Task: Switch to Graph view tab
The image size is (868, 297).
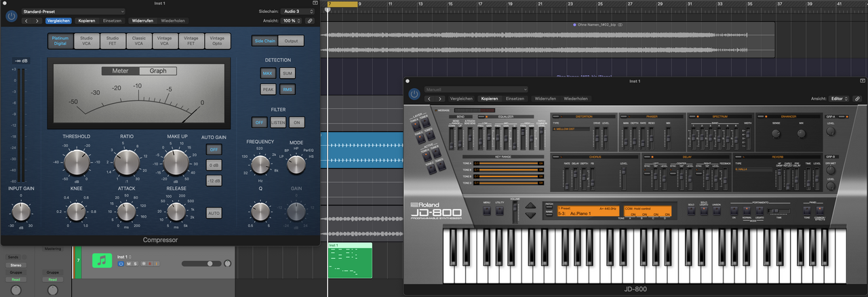Action: click(x=158, y=71)
